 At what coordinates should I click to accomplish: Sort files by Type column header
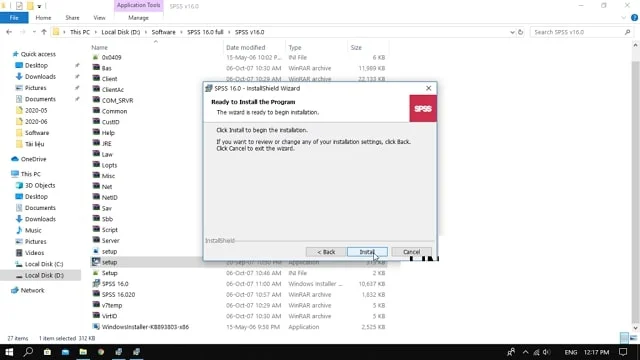(x=294, y=47)
